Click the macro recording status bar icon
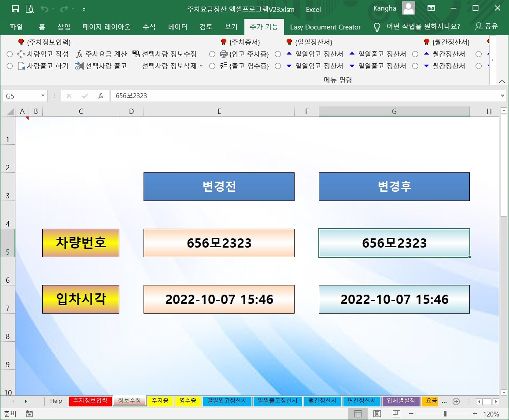 click(x=29, y=414)
